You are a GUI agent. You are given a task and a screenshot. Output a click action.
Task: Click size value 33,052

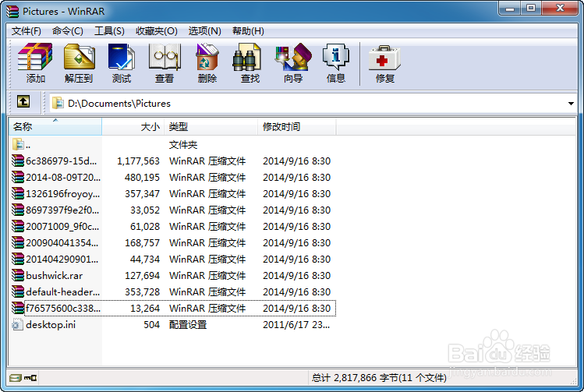click(145, 210)
